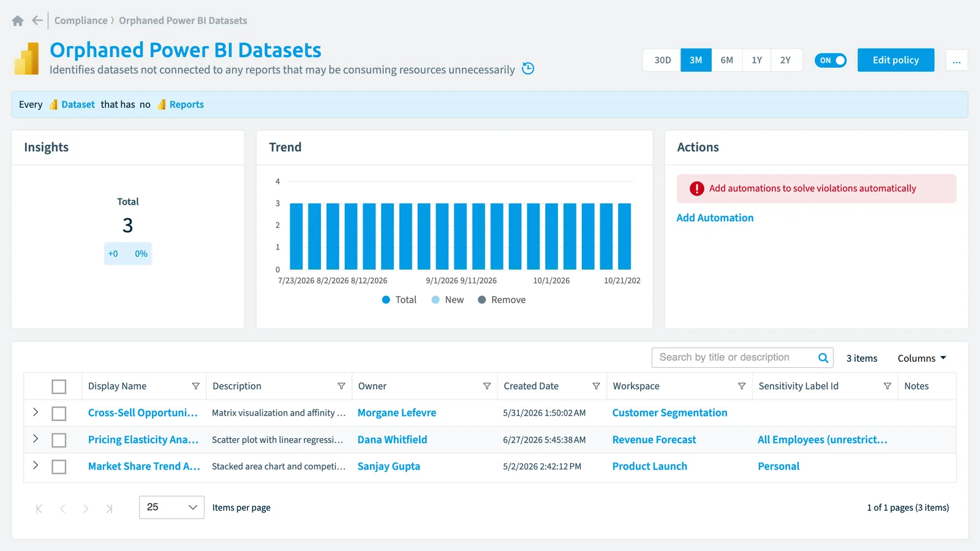The width and height of the screenshot is (980, 551).
Task: Expand the Pricing Elasticity Ana... row
Action: pos(36,439)
